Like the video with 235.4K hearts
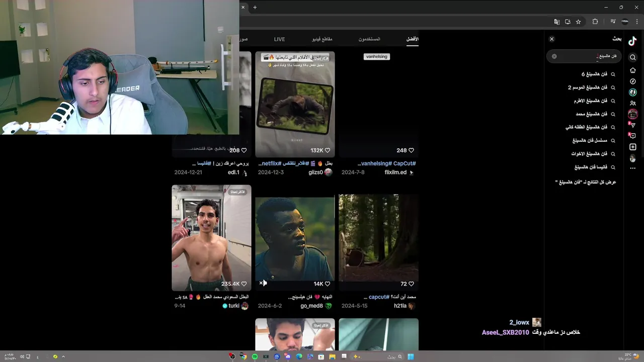 tap(244, 284)
